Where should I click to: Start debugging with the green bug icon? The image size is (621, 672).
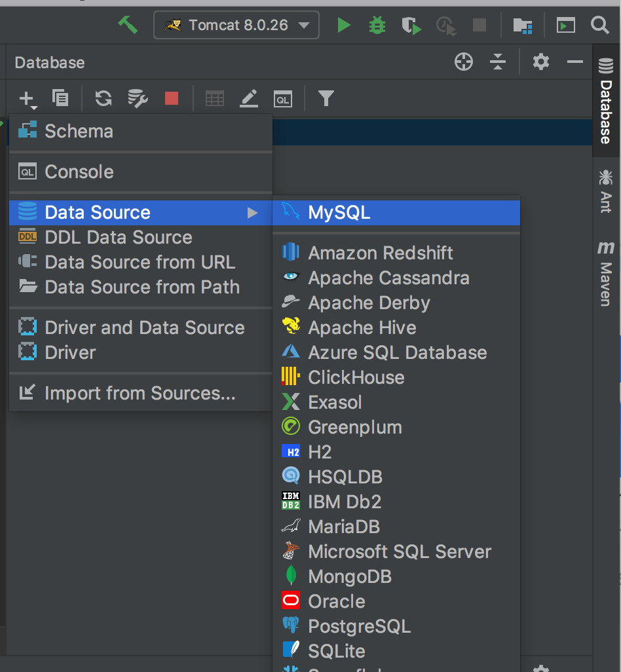[377, 26]
